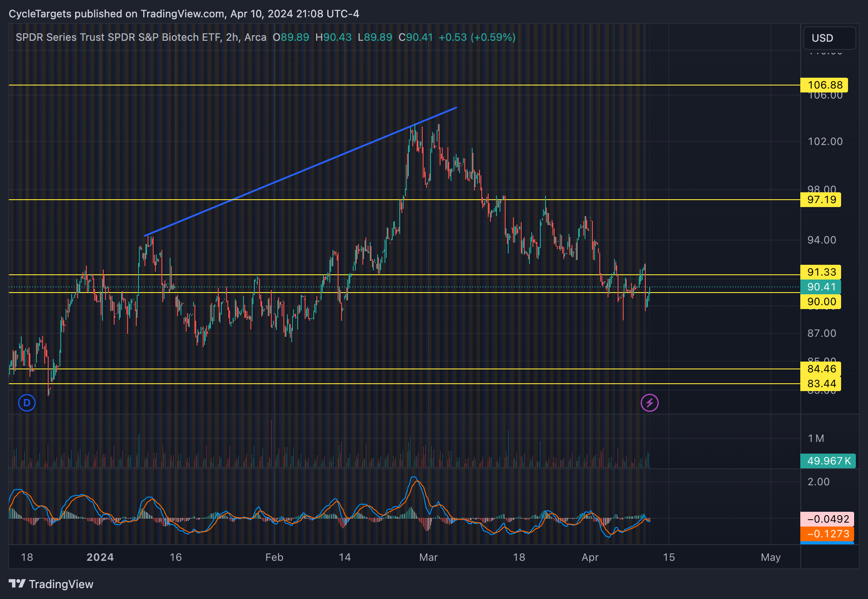
Task: Click the 49.967 K volume label
Action: pos(828,461)
